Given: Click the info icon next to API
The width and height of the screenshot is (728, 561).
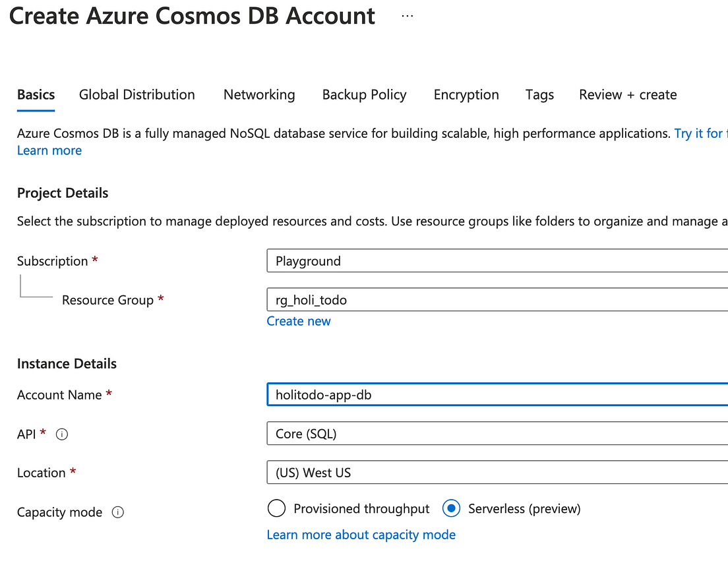Looking at the screenshot, I should point(62,434).
